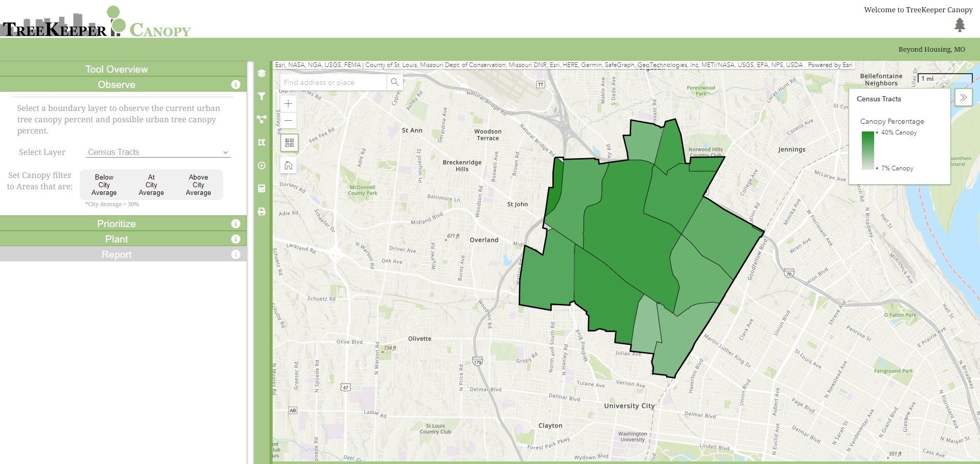Click the Observe info button
Screen dimensions: 980x464
(x=235, y=84)
